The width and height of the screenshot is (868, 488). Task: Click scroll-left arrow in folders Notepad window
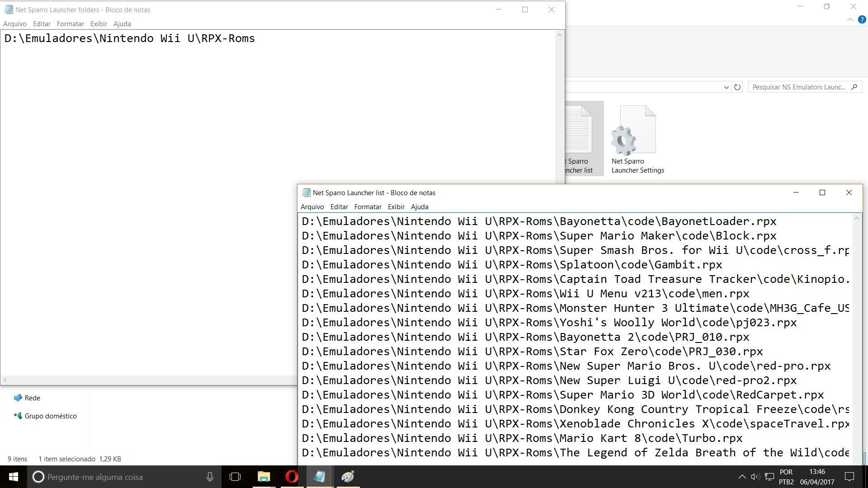pos(5,380)
